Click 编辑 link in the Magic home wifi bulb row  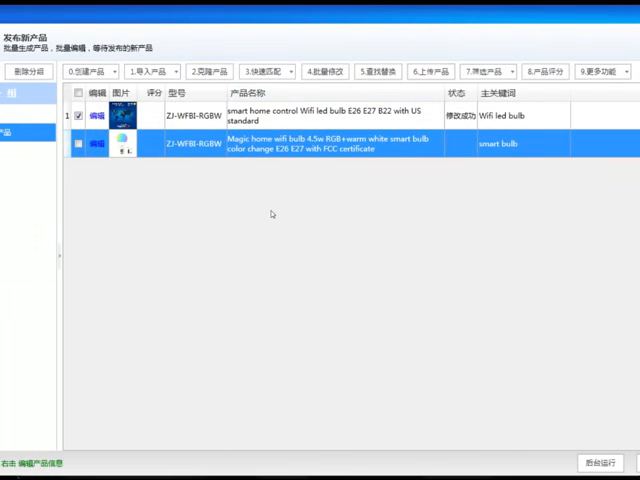coord(97,144)
